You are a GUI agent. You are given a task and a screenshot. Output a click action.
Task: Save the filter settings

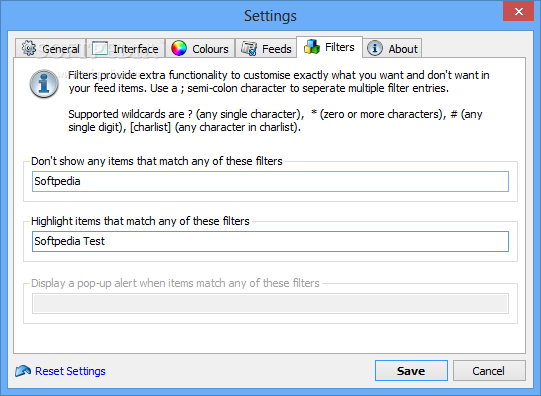[411, 371]
